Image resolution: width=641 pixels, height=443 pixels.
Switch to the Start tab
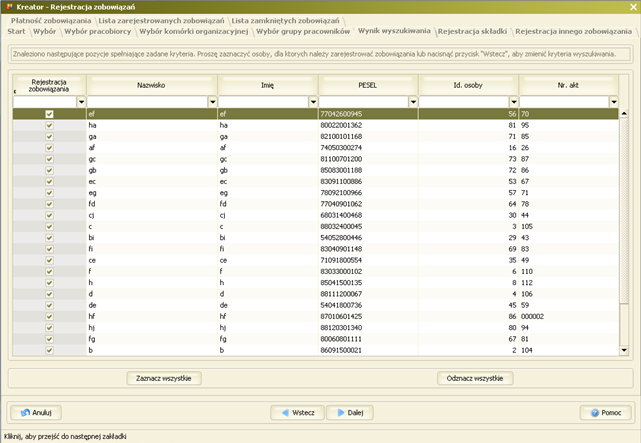click(16, 31)
